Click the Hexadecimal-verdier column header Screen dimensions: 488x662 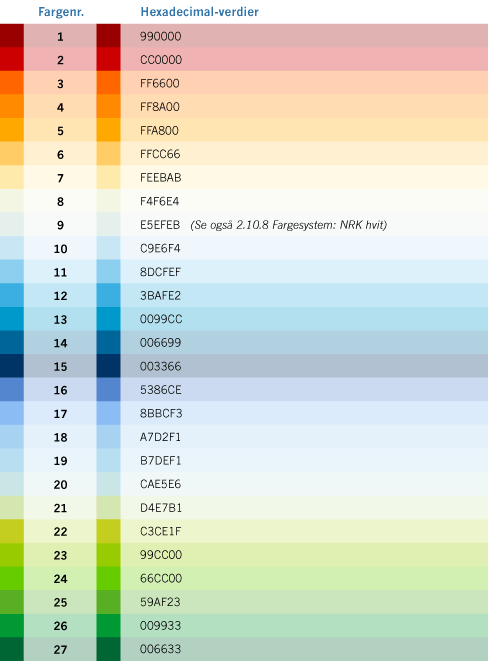(x=199, y=12)
